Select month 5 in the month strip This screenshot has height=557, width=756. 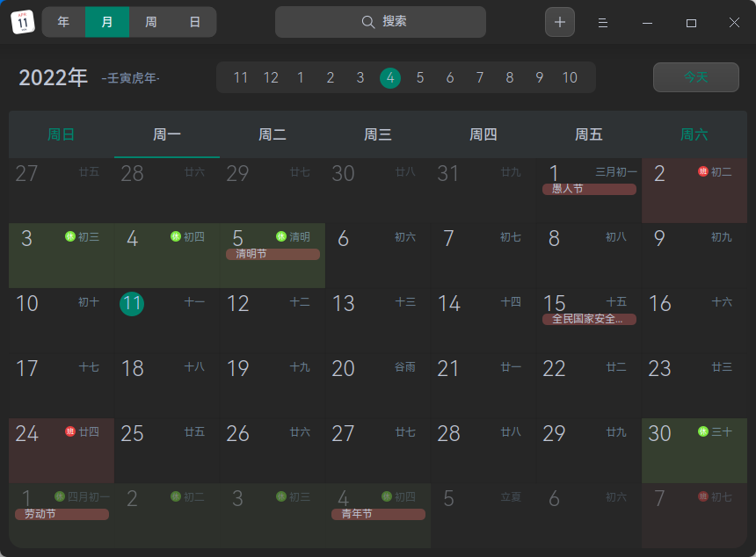[419, 77]
